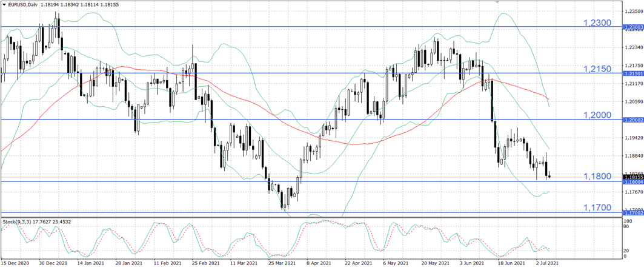Viewport: 644px width, 267px height.
Task: Select the 2 Jul 2021 date label
Action: click(x=547, y=263)
